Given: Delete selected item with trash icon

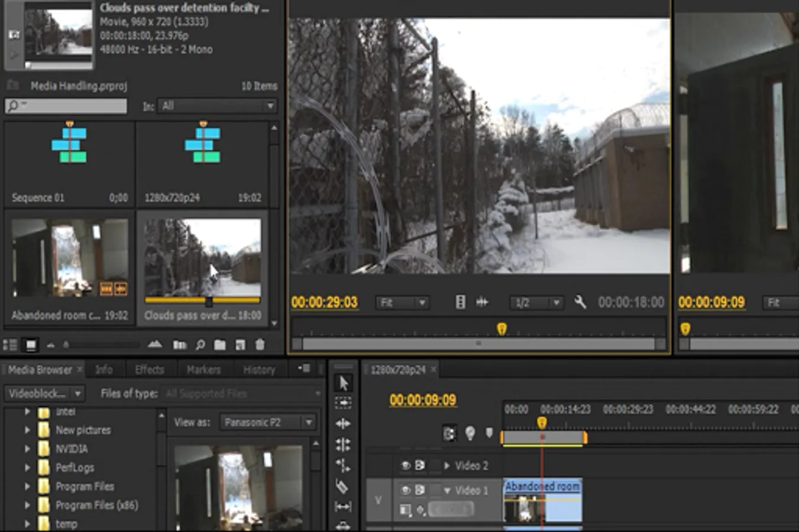Looking at the screenshot, I should [x=260, y=345].
